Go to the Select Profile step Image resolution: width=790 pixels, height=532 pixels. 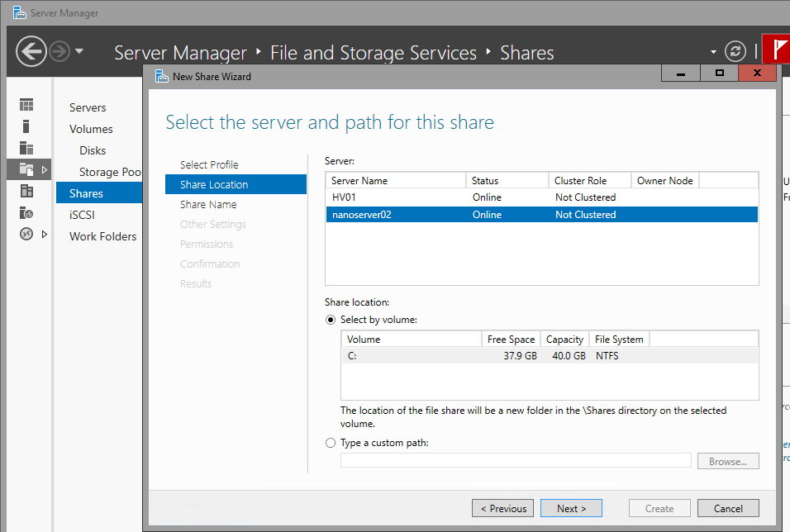(209, 164)
